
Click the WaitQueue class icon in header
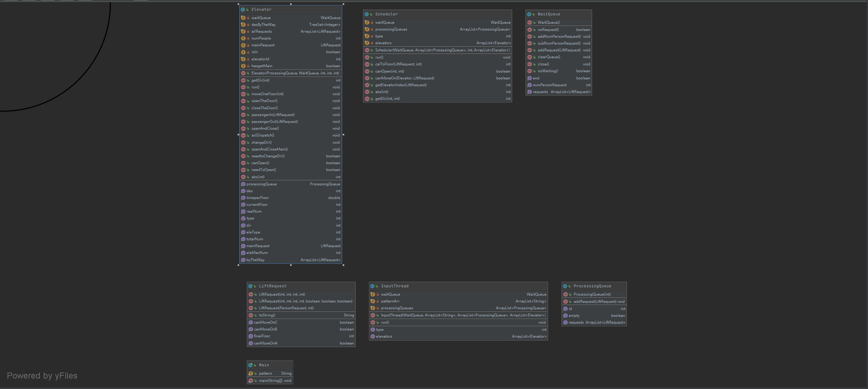pos(529,14)
